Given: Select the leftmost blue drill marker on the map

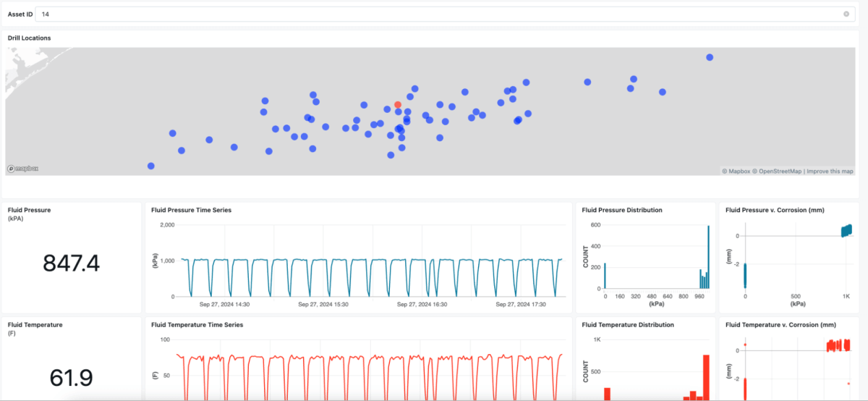Looking at the screenshot, I should point(150,166).
